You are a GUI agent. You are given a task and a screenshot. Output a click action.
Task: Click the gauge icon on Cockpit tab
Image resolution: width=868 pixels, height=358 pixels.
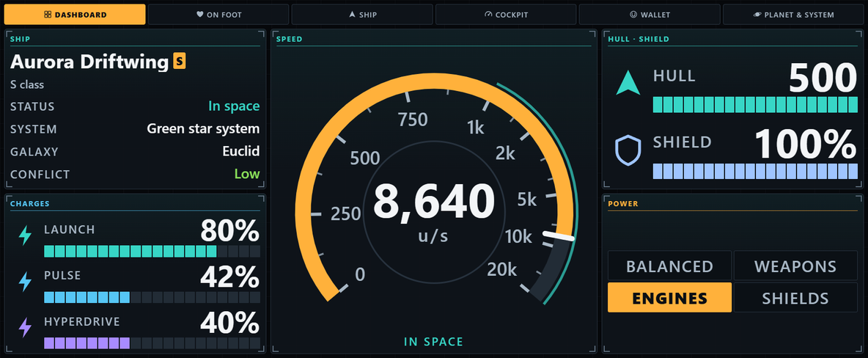click(488, 15)
